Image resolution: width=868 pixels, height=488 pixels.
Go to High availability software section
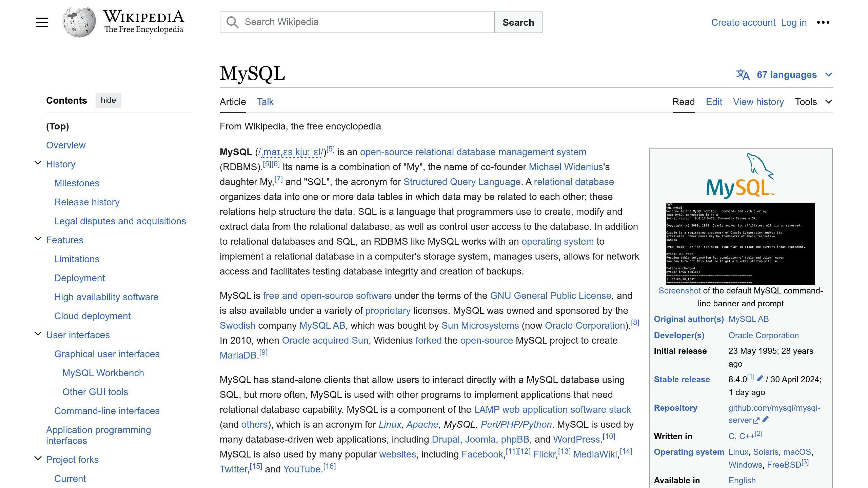click(x=106, y=297)
